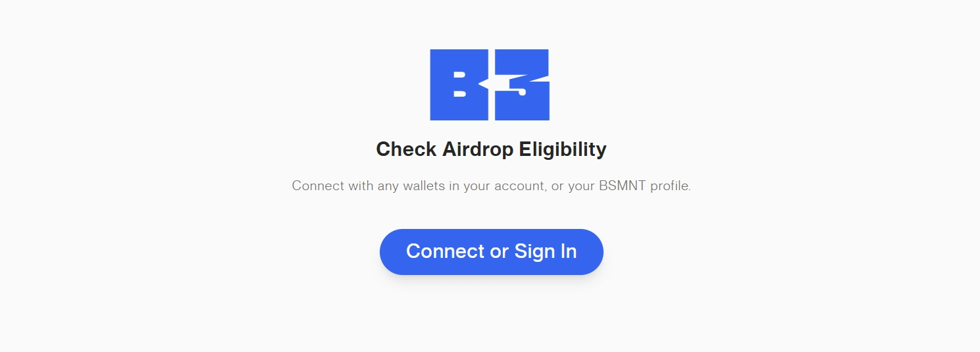
Task: Select the Check Airdrop Eligibility heading
Action: pyautogui.click(x=491, y=149)
